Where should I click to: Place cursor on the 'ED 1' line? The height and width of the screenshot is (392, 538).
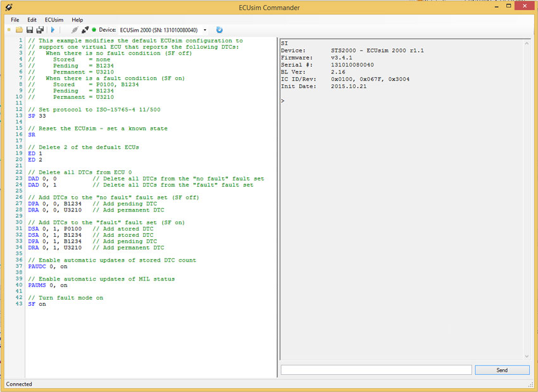35,153
